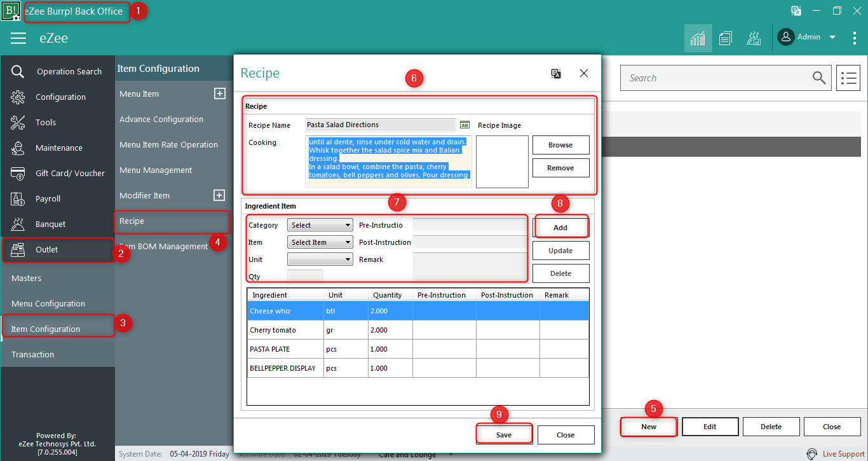Image resolution: width=868 pixels, height=461 pixels.
Task: Click in the Cooking instructions text area
Action: (388, 162)
